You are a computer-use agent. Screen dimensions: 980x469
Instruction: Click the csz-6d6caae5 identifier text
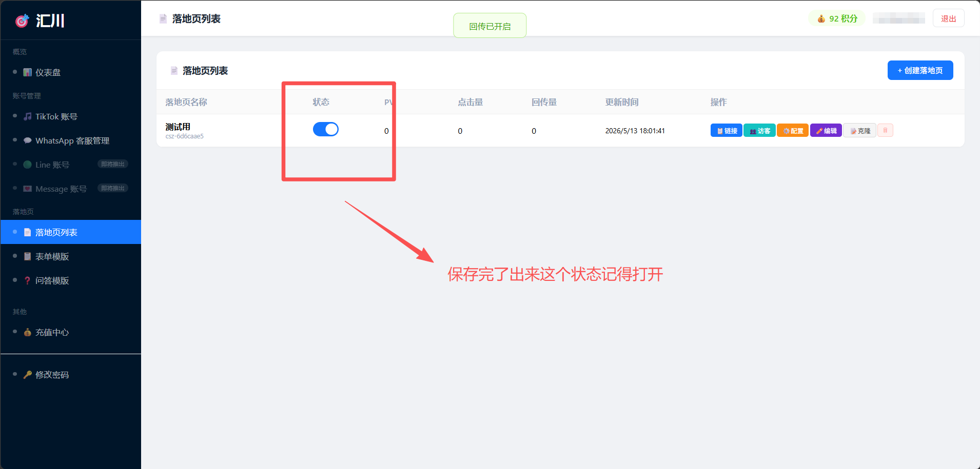[x=184, y=136]
